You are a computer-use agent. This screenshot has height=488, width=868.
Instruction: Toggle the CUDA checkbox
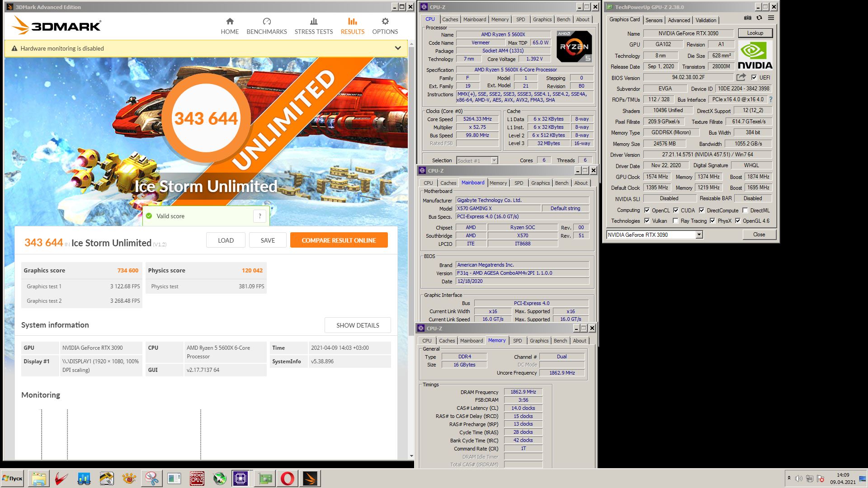coord(676,211)
